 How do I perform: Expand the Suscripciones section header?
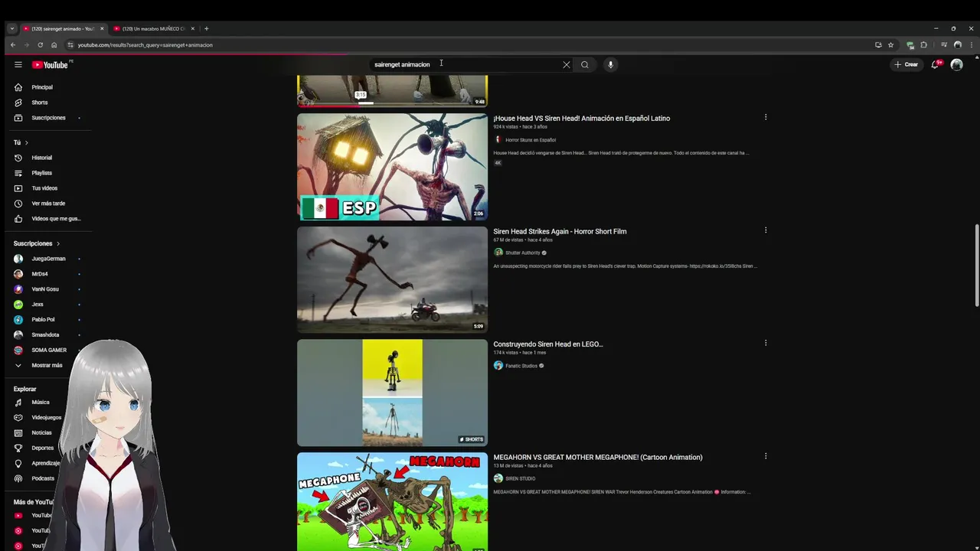point(37,243)
